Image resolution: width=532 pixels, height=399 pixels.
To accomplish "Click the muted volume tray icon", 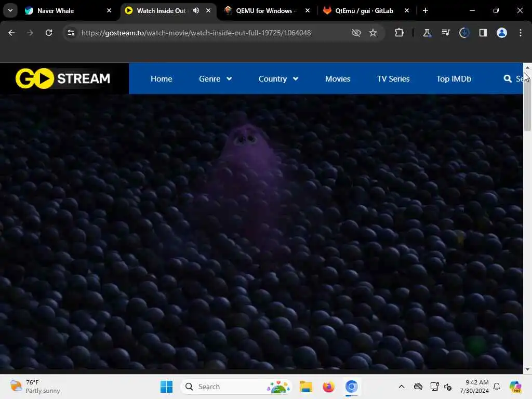I will pos(447,387).
